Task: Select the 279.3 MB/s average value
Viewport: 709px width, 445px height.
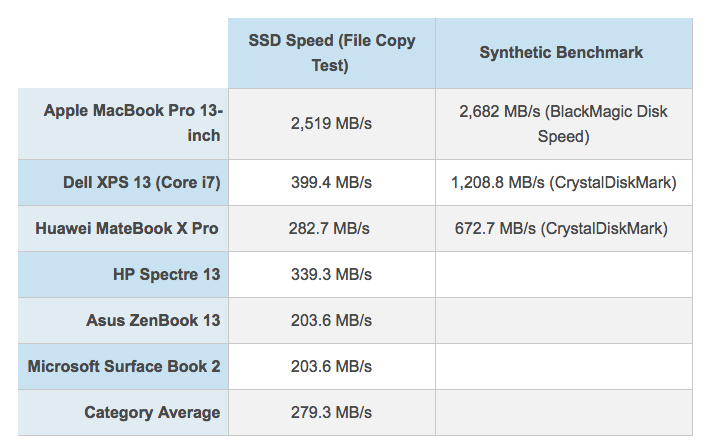Action: 331,412
